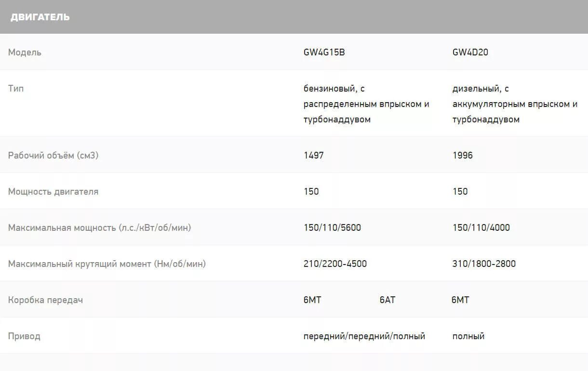The height and width of the screenshot is (371, 588).
Task: Click the дизельный engine type description
Action: pos(515,104)
